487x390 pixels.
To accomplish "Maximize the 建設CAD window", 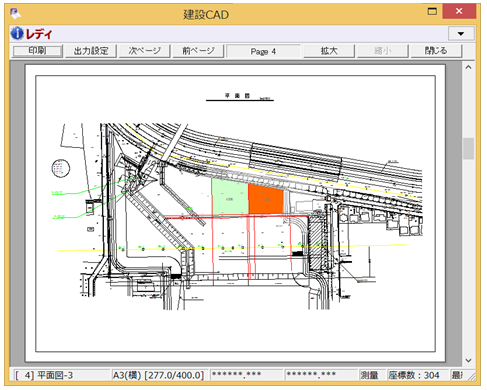I will coord(432,11).
